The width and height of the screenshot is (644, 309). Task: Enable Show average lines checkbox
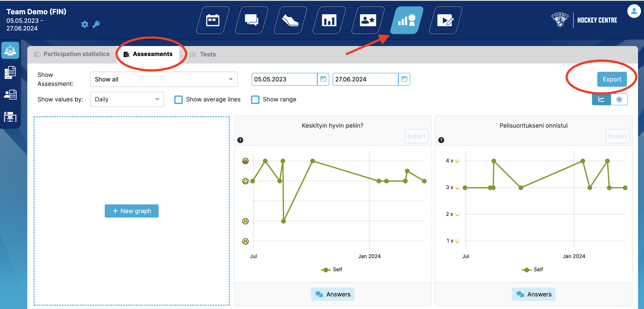coord(178,100)
